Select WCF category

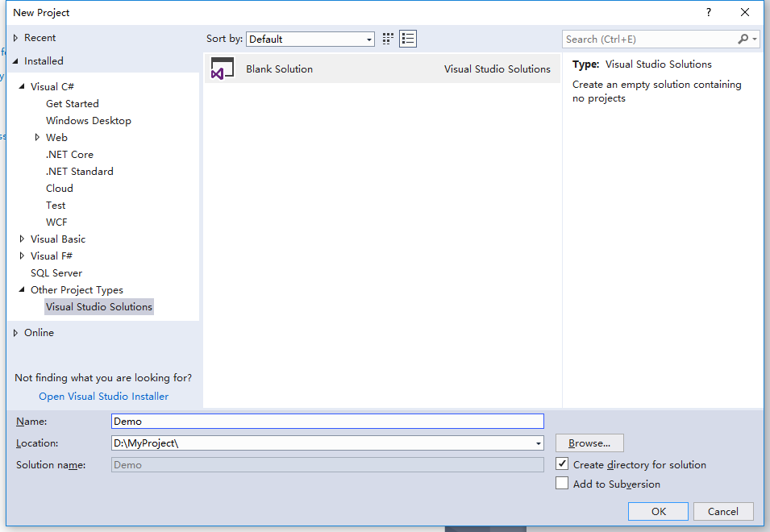[56, 222]
